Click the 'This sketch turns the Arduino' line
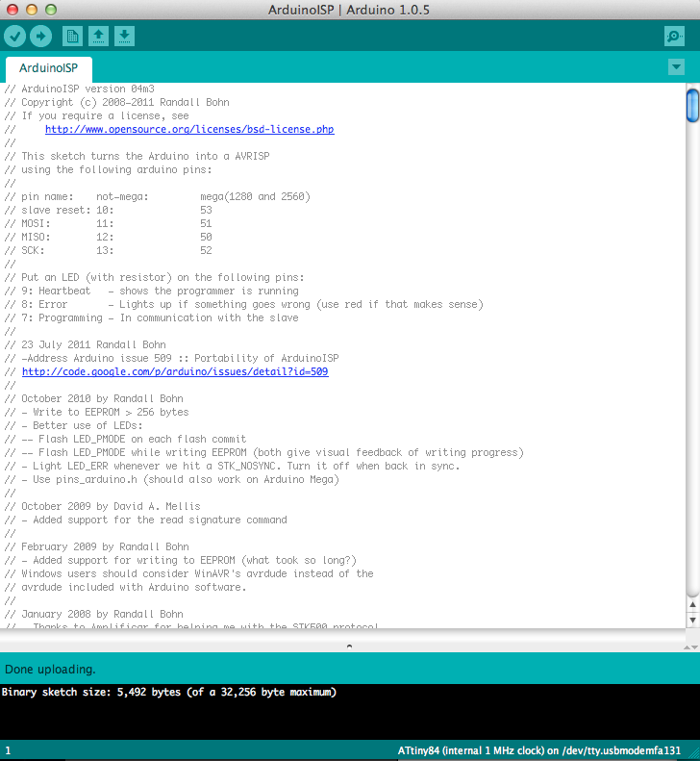This screenshot has height=761, width=700. [137, 156]
